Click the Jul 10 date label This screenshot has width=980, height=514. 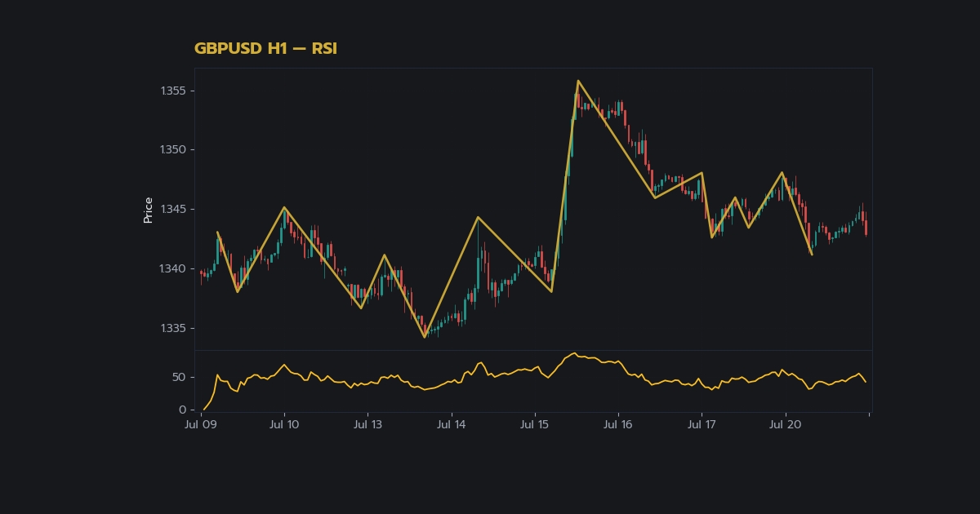(283, 425)
